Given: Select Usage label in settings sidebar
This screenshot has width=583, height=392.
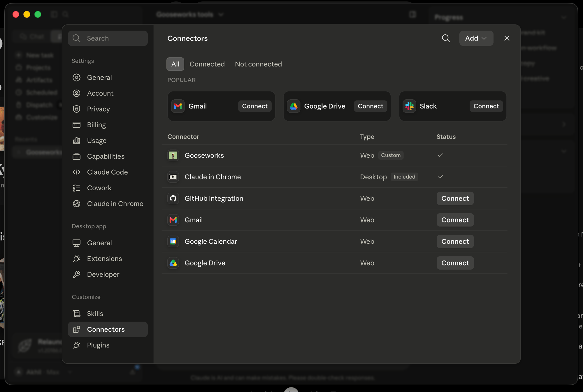Looking at the screenshot, I should coord(97,140).
